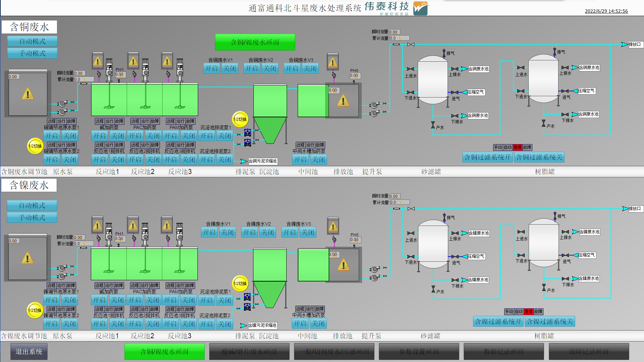Click the copper sludge discharge pump 1 icon

(x=247, y=133)
